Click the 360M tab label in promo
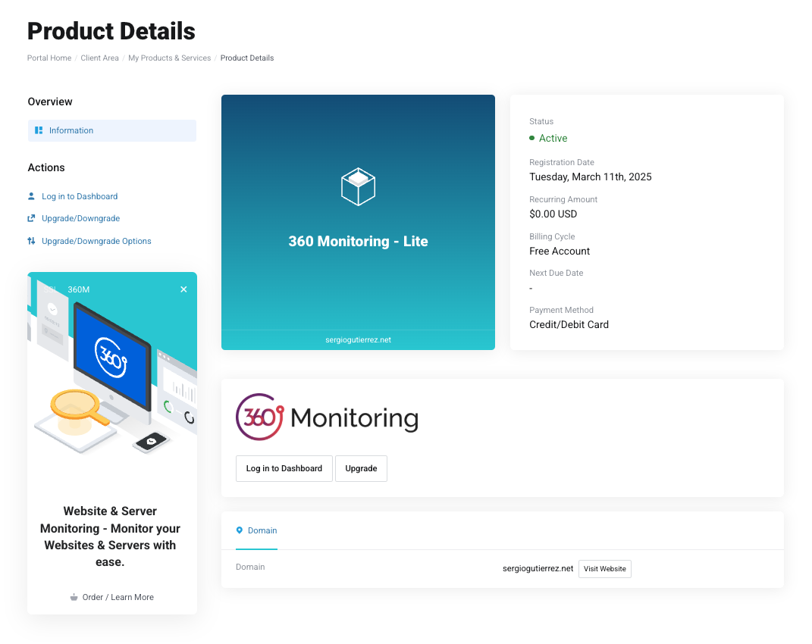The image size is (812, 644). pyautogui.click(x=79, y=289)
